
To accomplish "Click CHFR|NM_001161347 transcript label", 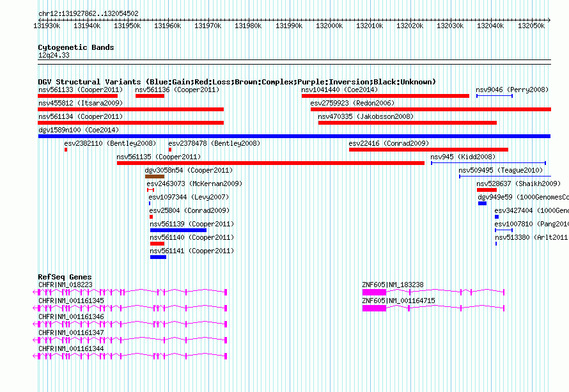I will point(71,333).
